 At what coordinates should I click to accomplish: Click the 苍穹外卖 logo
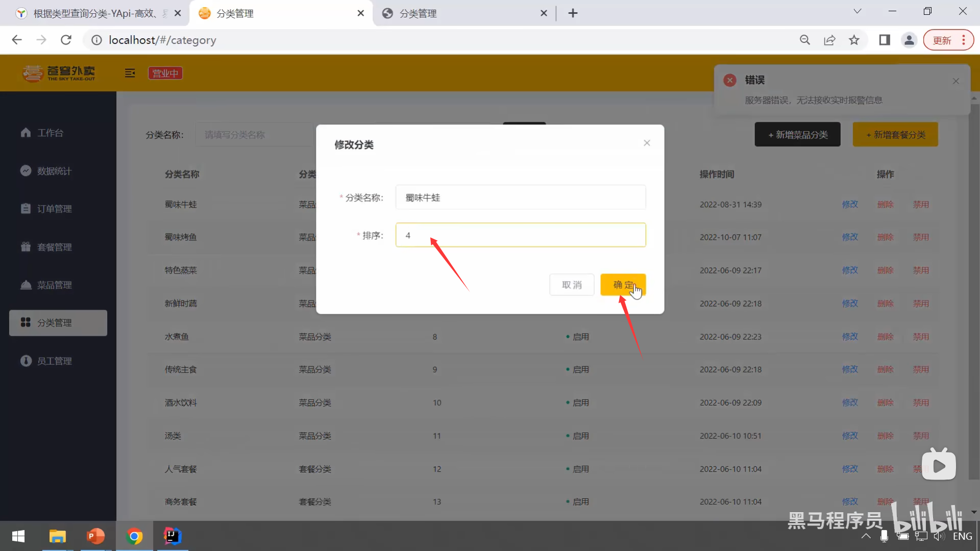pyautogui.click(x=59, y=72)
